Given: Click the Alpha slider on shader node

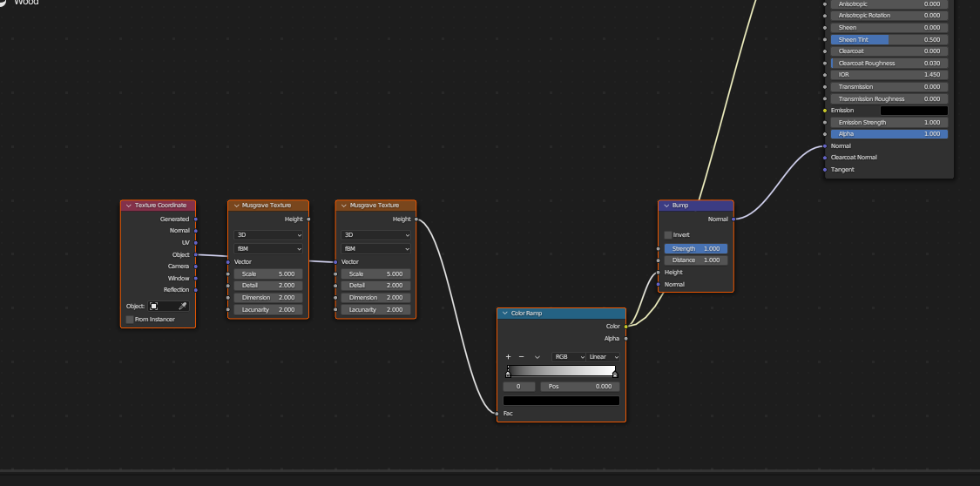Looking at the screenshot, I should coord(889,133).
